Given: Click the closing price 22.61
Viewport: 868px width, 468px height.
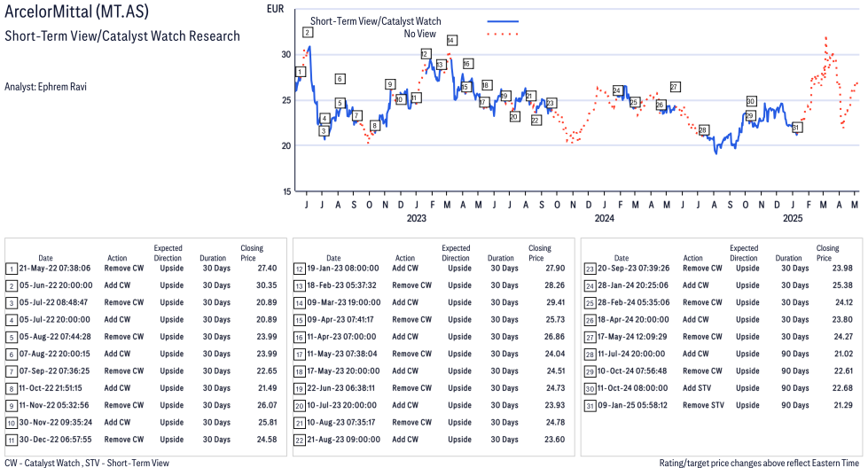Looking at the screenshot, I should 844,371.
